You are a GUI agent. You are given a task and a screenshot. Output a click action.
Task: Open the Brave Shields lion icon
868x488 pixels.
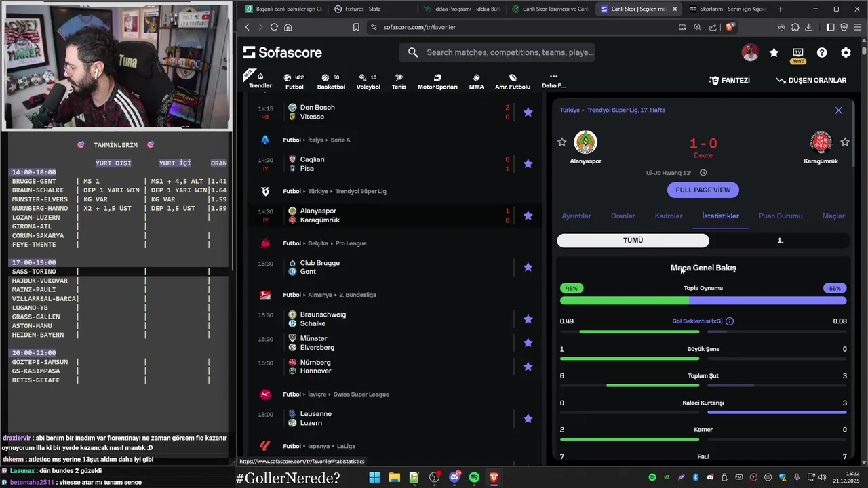730,27
